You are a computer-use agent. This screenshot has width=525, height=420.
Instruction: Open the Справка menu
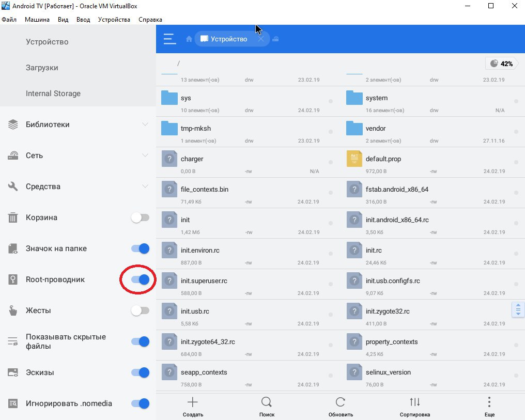click(x=150, y=20)
